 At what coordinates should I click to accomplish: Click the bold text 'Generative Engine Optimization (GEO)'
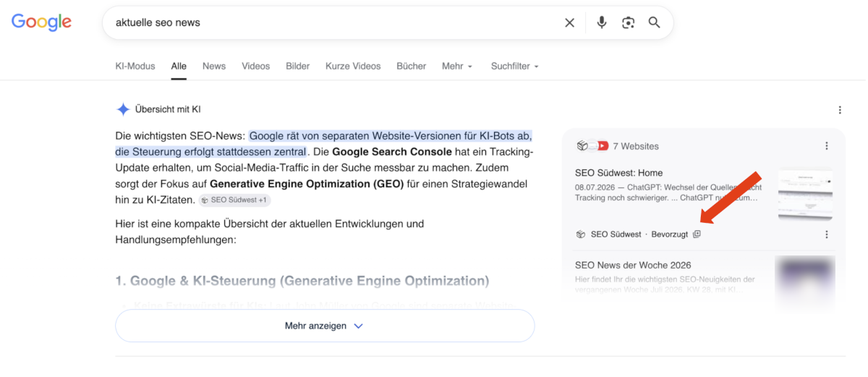(307, 184)
